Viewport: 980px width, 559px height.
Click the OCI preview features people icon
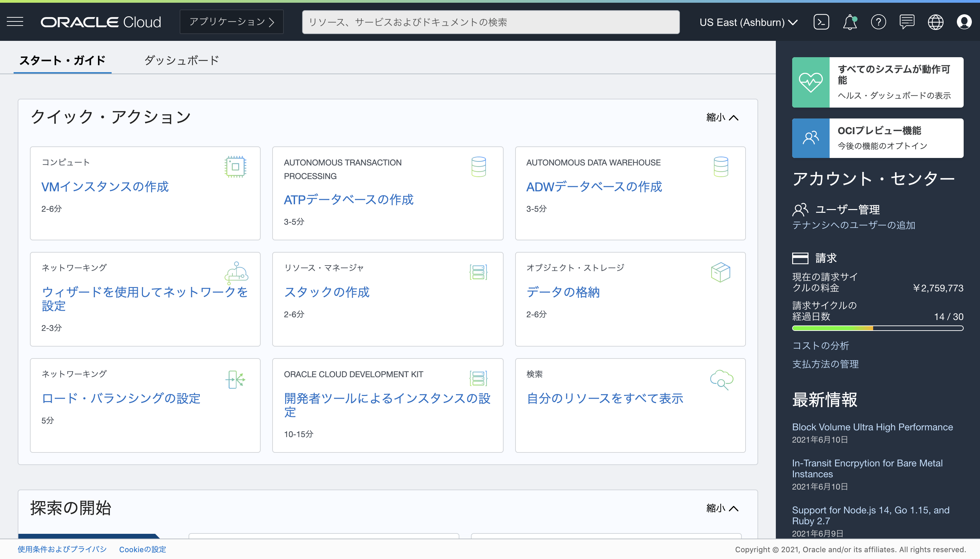tap(811, 138)
